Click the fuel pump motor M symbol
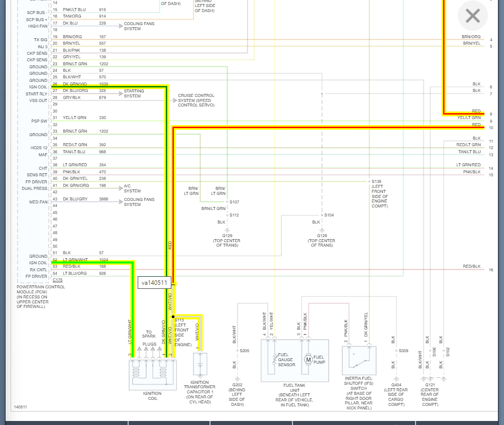The image size is (504, 425). click(x=308, y=360)
